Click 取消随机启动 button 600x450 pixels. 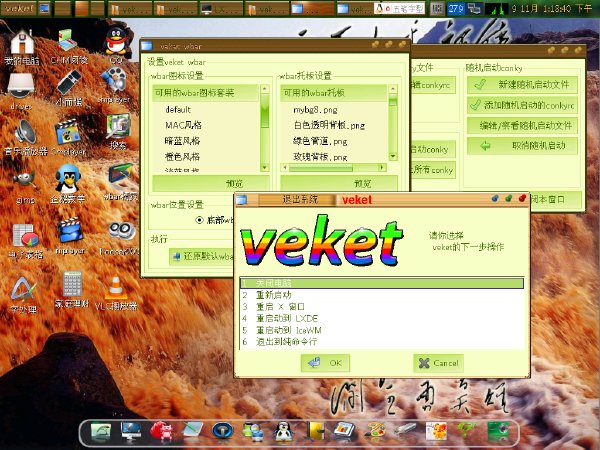click(x=522, y=145)
